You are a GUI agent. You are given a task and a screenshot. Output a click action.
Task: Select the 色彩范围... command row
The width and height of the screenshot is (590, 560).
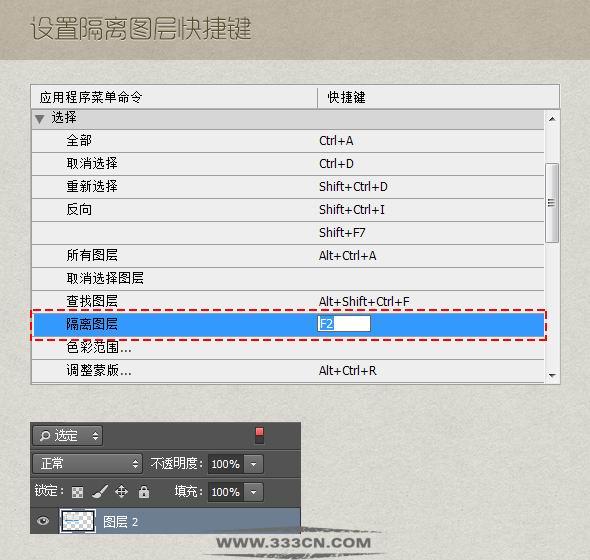pos(288,348)
